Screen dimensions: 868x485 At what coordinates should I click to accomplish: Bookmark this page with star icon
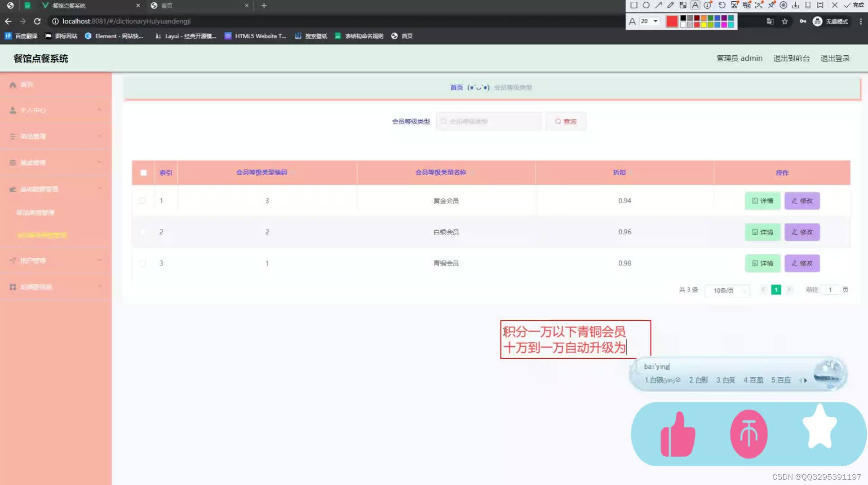tap(784, 21)
